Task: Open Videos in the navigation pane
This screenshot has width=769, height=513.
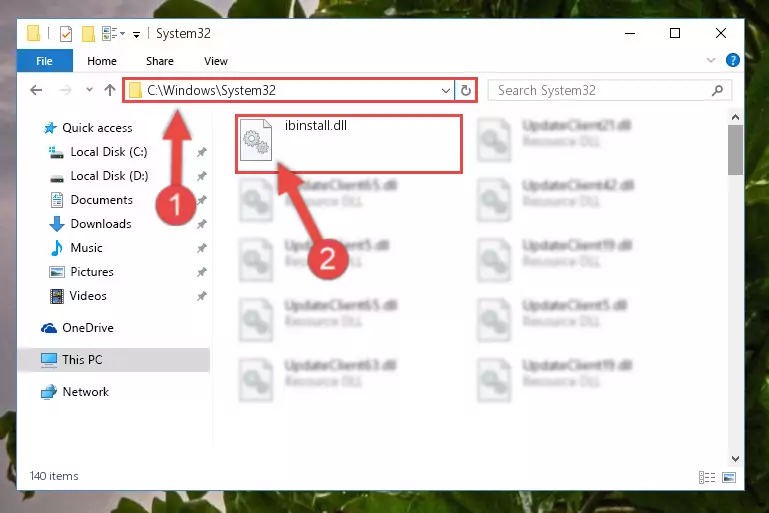Action: click(88, 296)
